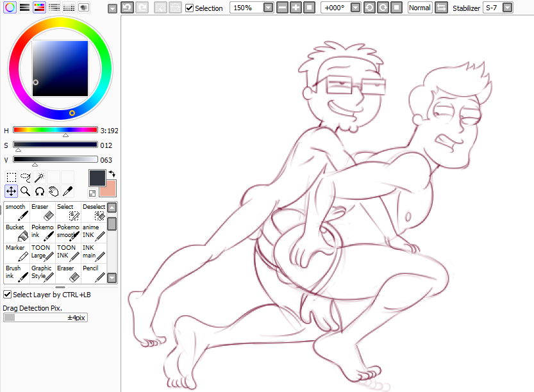
Task: Click the Undo arrow button
Action: [127, 8]
